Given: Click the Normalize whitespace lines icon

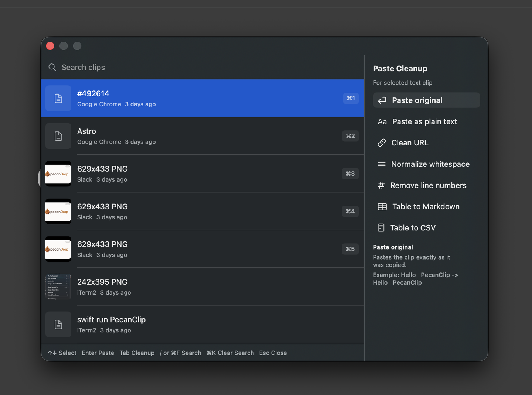Looking at the screenshot, I should [x=382, y=164].
